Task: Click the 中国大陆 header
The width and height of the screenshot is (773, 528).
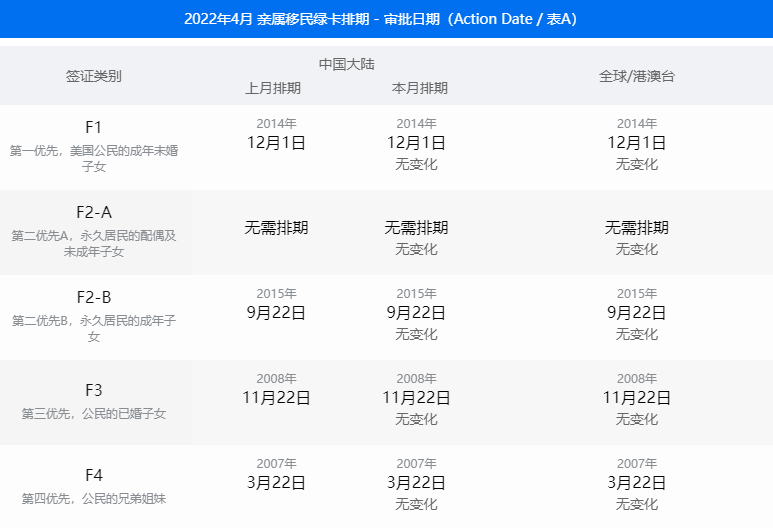Action: [x=347, y=64]
